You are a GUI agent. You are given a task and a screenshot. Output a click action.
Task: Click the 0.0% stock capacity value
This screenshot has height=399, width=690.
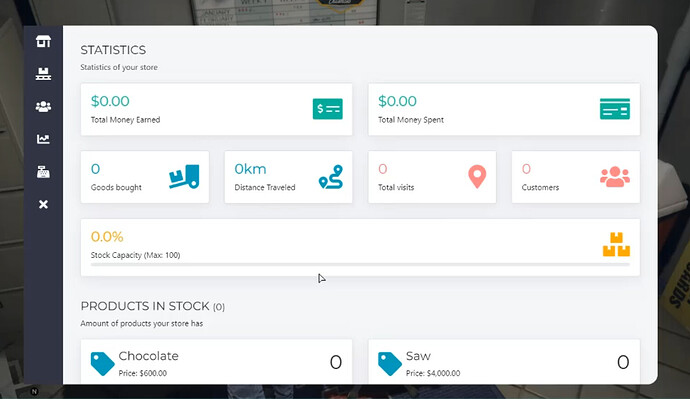(x=107, y=237)
